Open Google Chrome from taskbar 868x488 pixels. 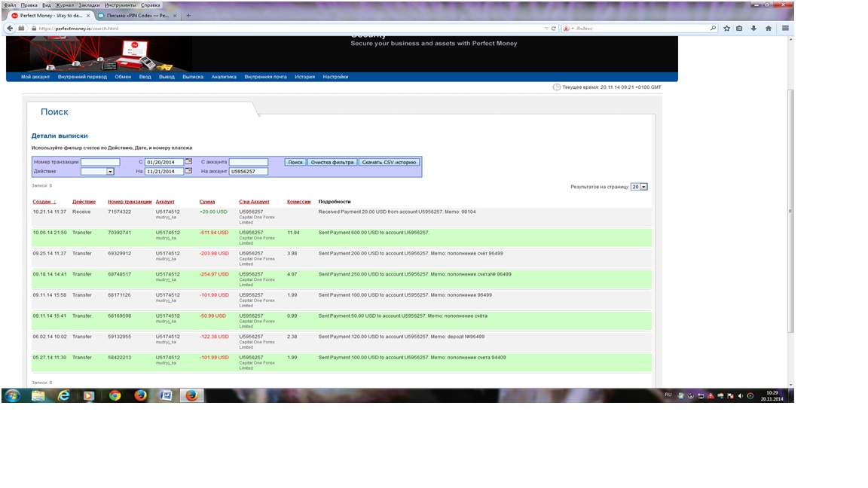click(115, 395)
